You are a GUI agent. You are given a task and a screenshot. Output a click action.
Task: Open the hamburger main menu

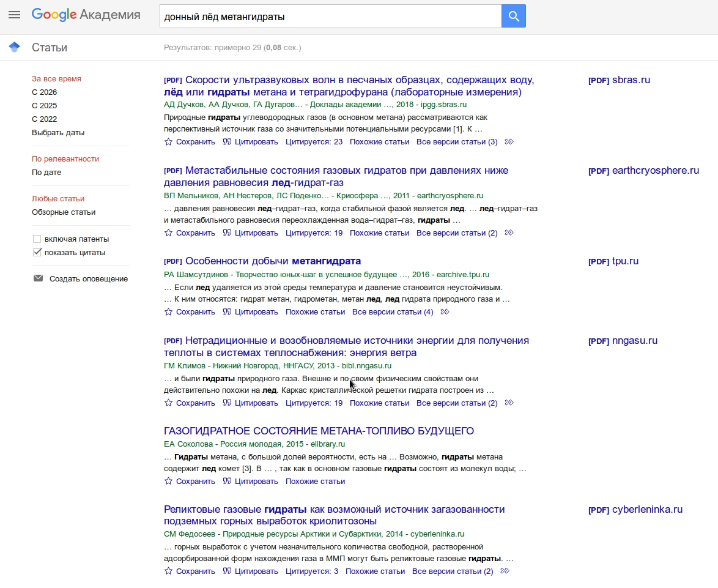point(14,15)
